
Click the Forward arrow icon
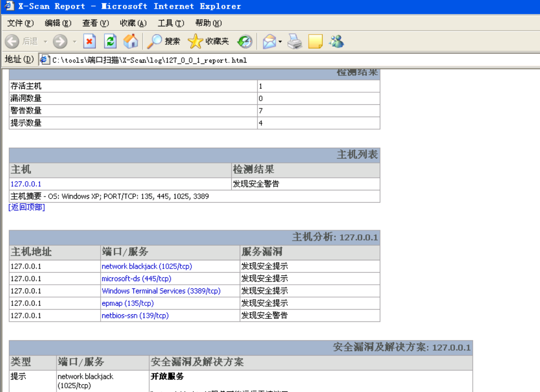pyautogui.click(x=60, y=41)
